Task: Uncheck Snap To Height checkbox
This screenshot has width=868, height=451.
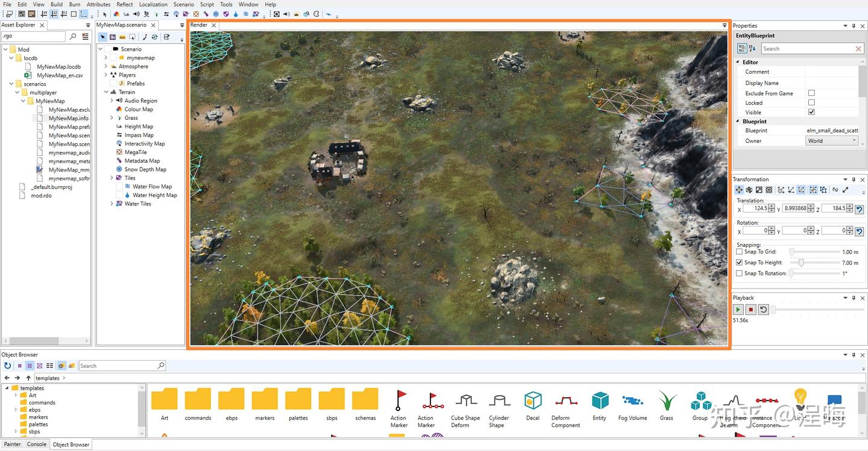Action: pyautogui.click(x=739, y=263)
